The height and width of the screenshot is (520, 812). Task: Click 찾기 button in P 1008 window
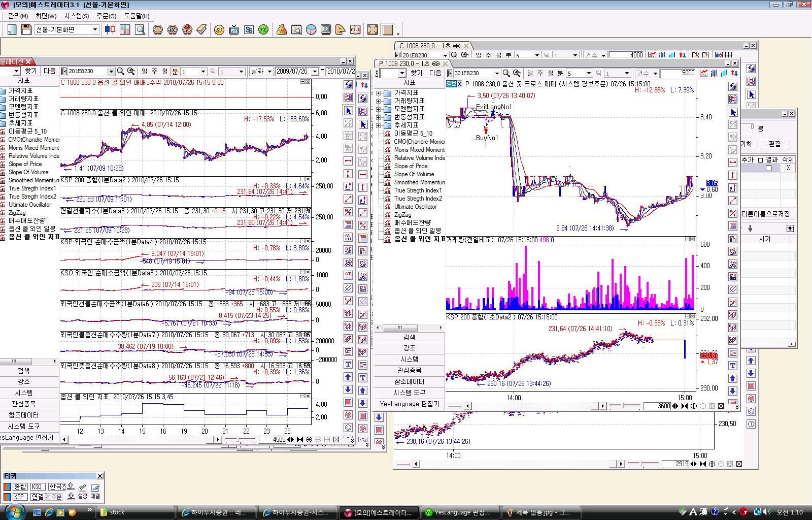click(416, 73)
